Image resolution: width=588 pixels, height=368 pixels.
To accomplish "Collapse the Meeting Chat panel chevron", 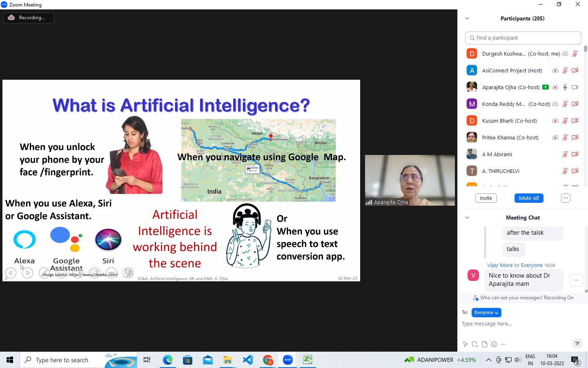I will click(467, 218).
